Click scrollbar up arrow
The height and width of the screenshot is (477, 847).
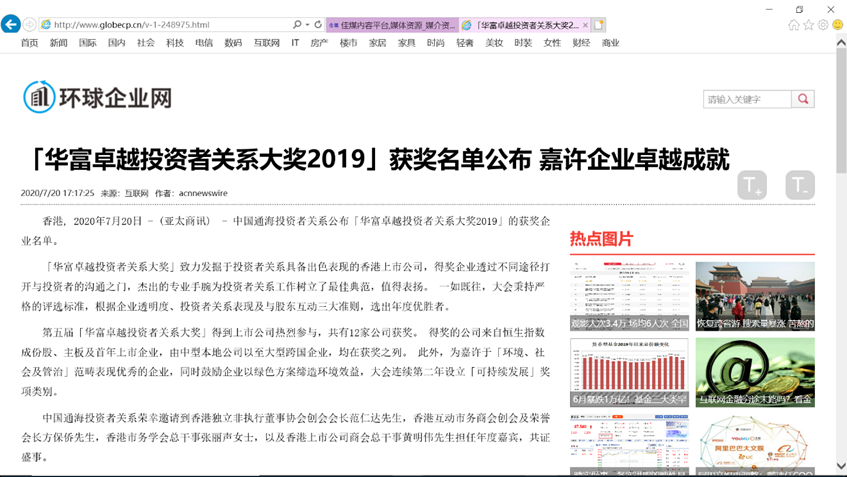[x=841, y=42]
